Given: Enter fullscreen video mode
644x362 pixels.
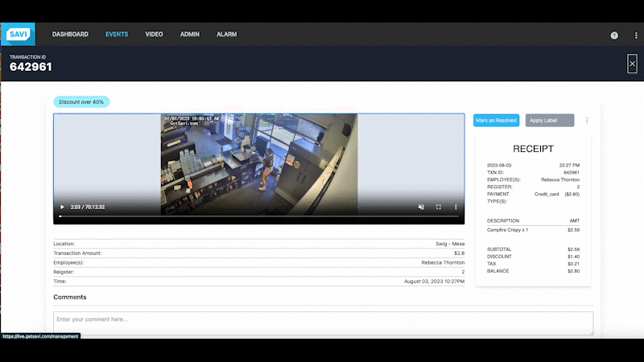Looking at the screenshot, I should pyautogui.click(x=439, y=208).
